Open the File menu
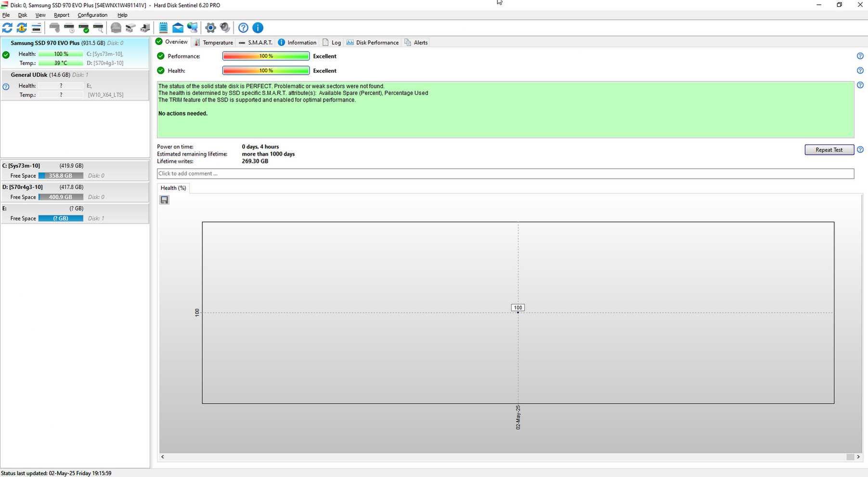Viewport: 868px width, 477px height. [x=6, y=15]
